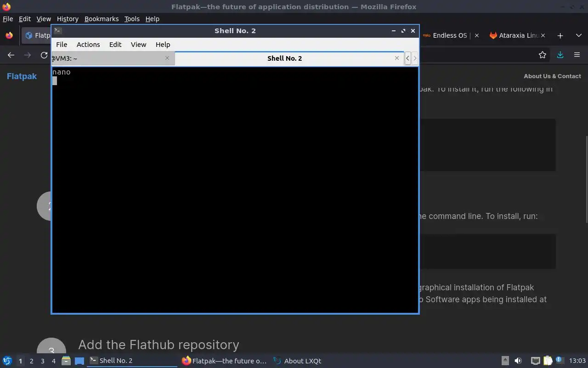This screenshot has width=588, height=368.
Task: Open the Firefox Tools menu
Action: tap(132, 19)
